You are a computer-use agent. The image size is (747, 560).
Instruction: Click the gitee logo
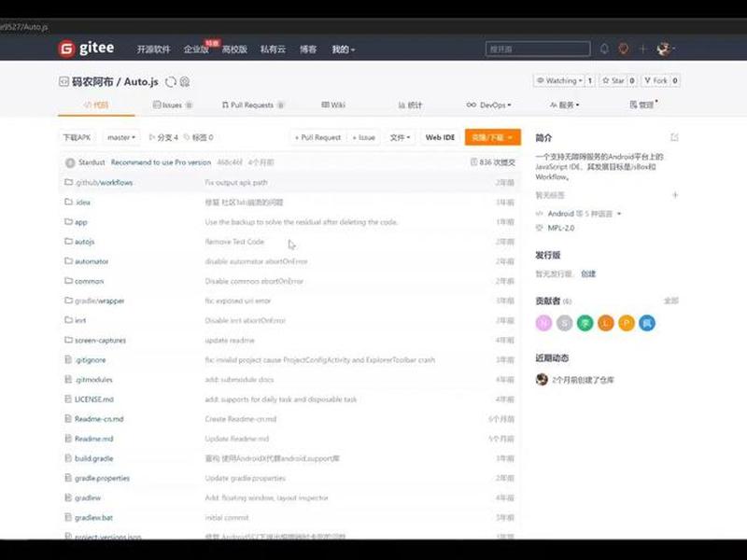[86, 49]
